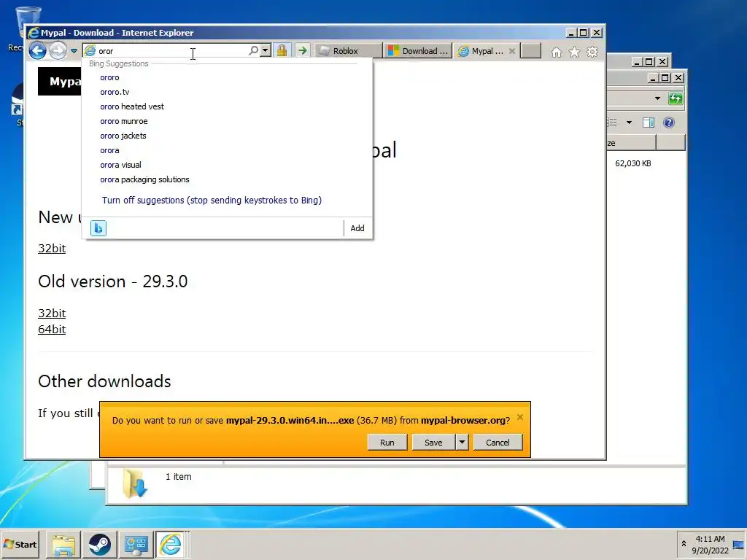The height and width of the screenshot is (560, 747).
Task: Click Run in the download notification bar
Action: (387, 443)
